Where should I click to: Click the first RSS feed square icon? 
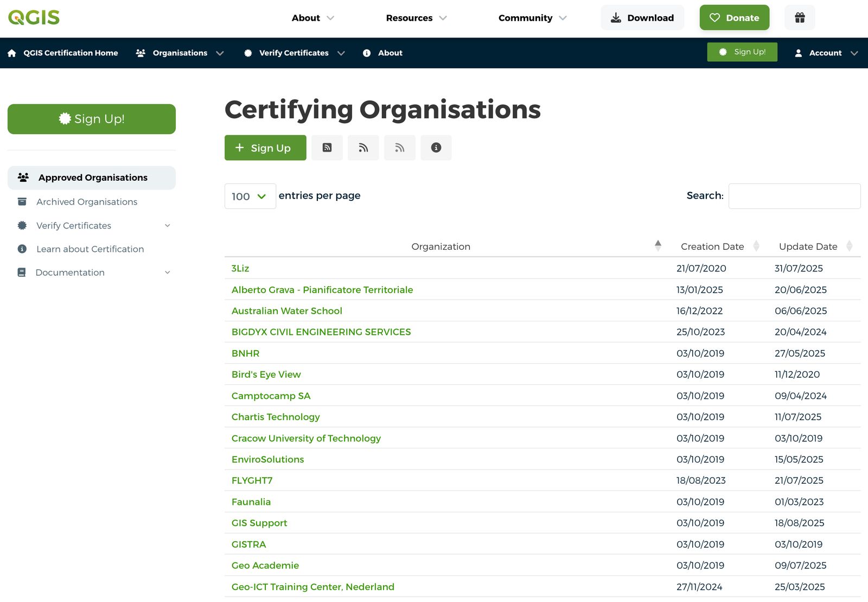(327, 148)
